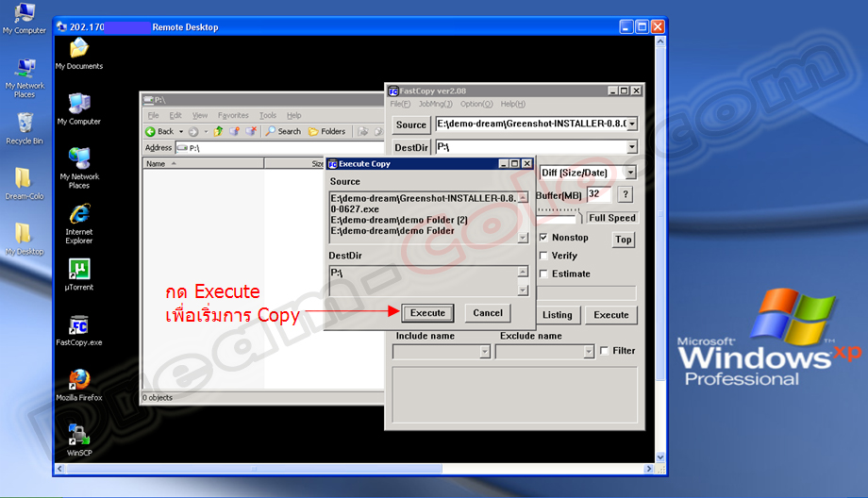This screenshot has height=498, width=868.
Task: Enable the Estimate checkbox
Action: click(543, 274)
